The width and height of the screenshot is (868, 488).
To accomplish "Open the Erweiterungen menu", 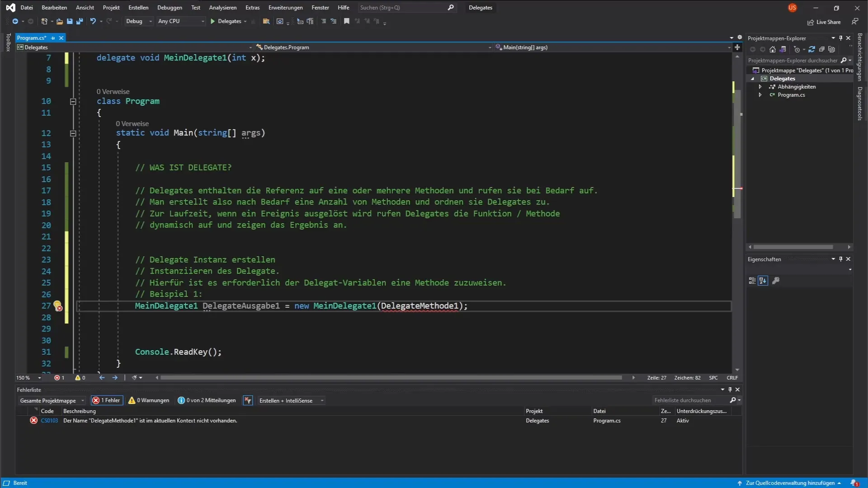I will [285, 8].
